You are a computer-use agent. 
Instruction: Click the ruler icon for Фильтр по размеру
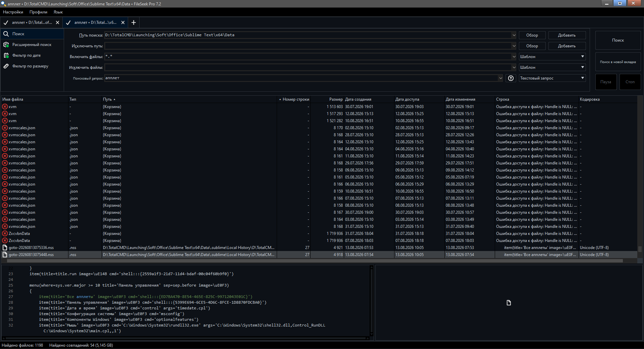tap(6, 66)
